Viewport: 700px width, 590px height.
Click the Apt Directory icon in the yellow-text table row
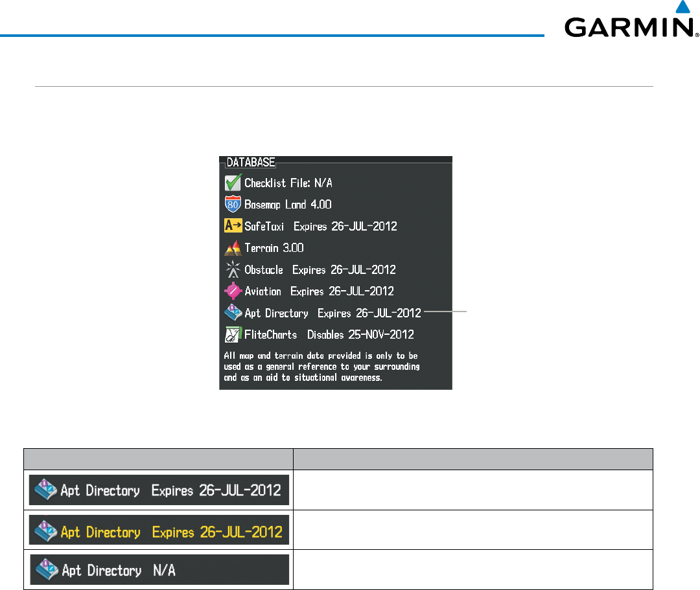coord(45,530)
